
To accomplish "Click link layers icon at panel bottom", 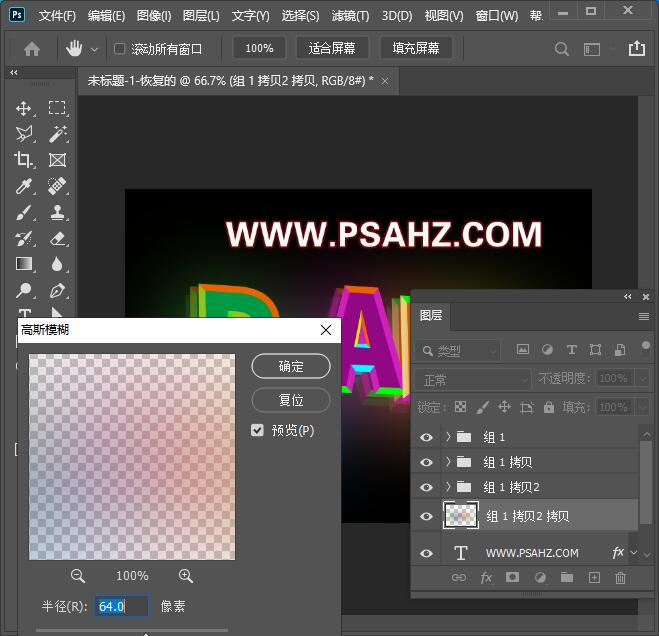I will pyautogui.click(x=459, y=578).
